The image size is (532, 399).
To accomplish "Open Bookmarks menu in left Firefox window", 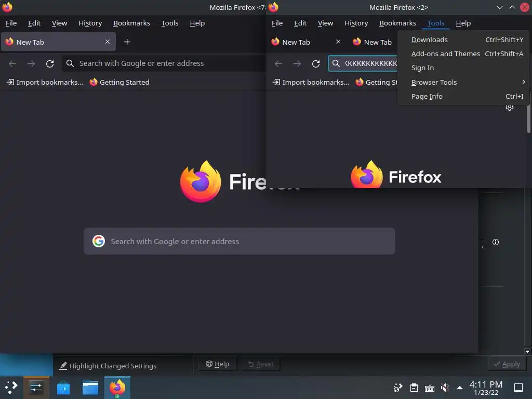I will (x=131, y=23).
